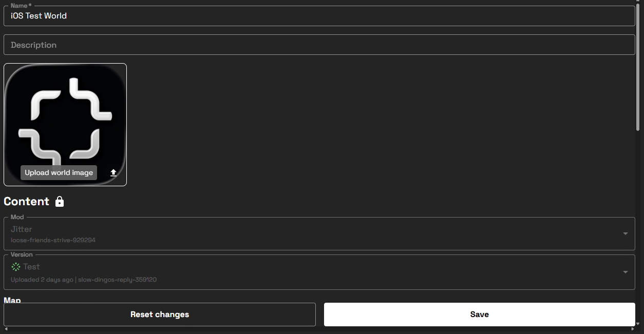Screen dimensions: 644x334
Task: Click the lock icon beside Content
Action: coord(60,202)
